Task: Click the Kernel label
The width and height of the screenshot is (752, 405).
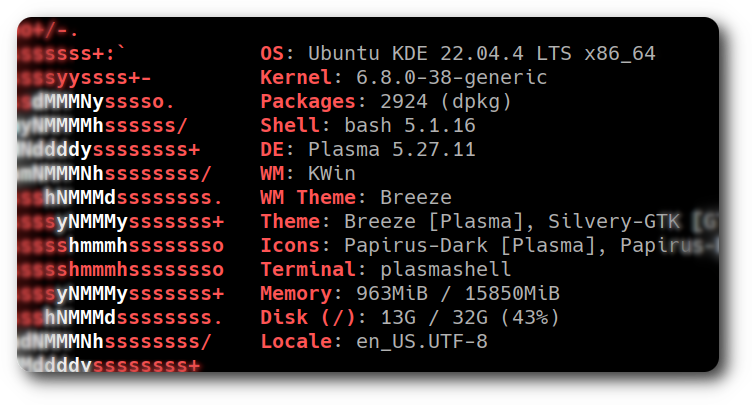Action: tap(295, 77)
